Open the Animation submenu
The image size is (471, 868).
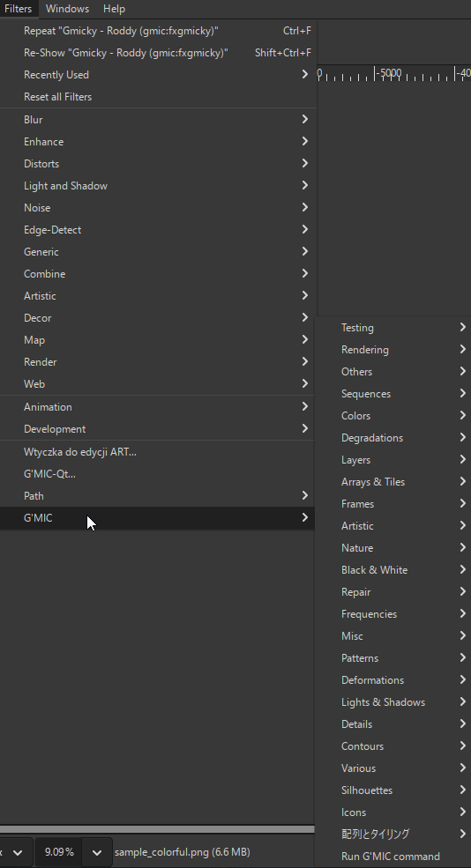pos(157,407)
